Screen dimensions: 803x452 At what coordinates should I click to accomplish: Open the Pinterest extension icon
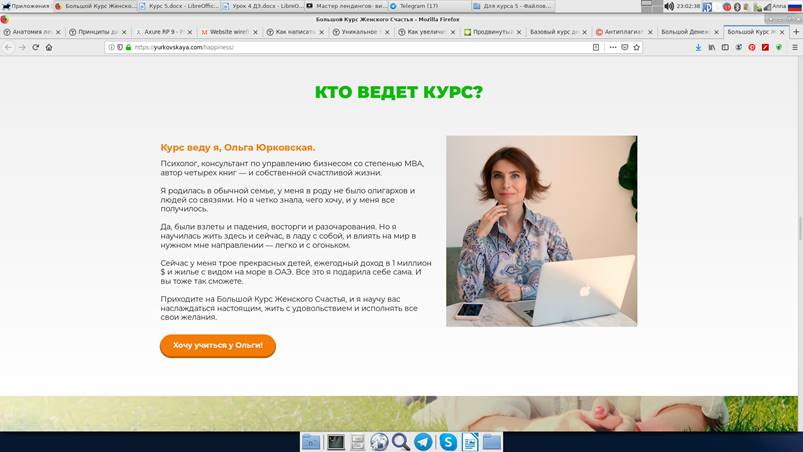752,47
